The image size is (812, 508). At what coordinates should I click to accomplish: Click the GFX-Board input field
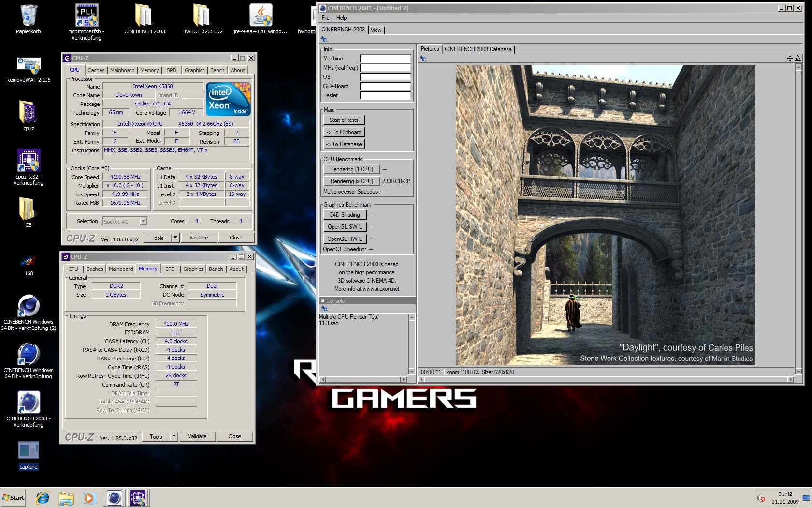point(385,86)
